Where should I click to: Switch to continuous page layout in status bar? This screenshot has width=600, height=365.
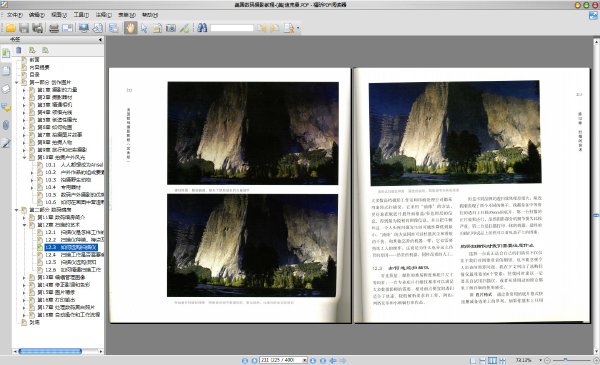[x=483, y=360]
